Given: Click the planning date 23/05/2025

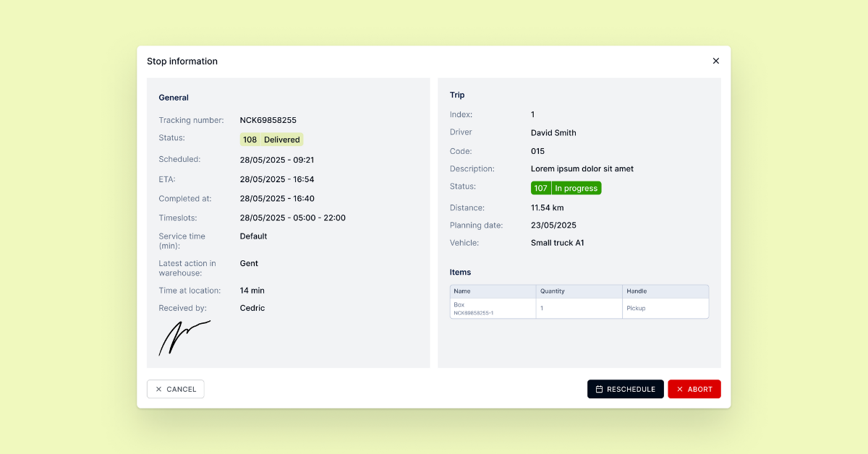Looking at the screenshot, I should [555, 225].
